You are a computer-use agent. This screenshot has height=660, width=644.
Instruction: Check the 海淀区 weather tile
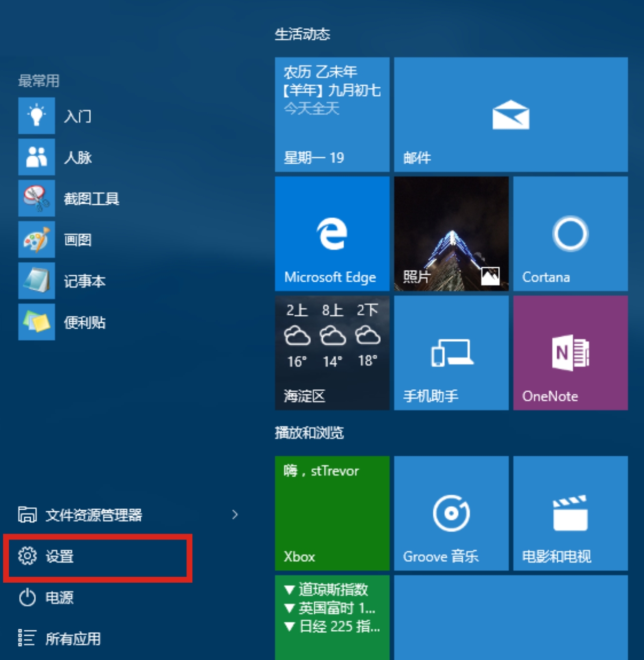click(x=332, y=353)
